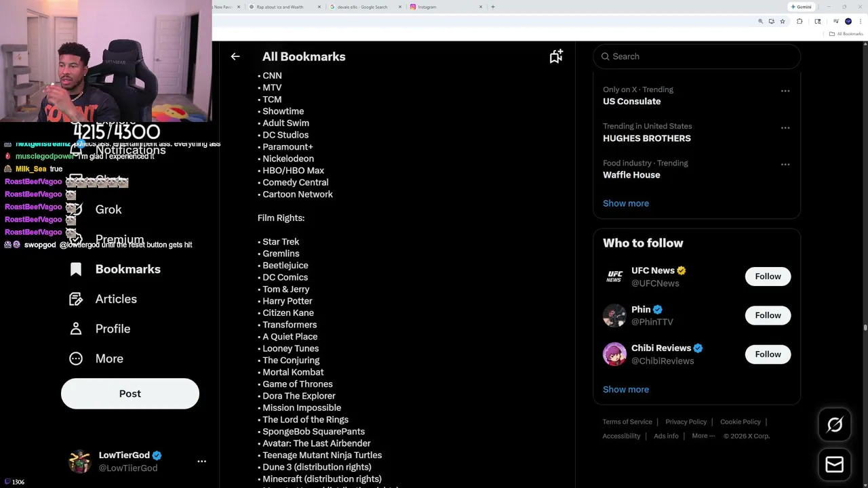Open the All Bookmarks folder in the bookmarks bar

(x=846, y=34)
